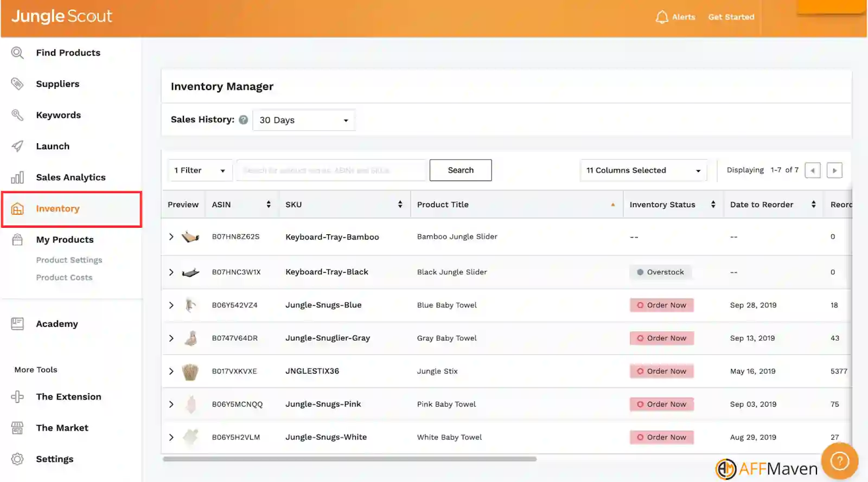Go to Keywords section
The height and width of the screenshot is (482, 868).
pyautogui.click(x=58, y=115)
